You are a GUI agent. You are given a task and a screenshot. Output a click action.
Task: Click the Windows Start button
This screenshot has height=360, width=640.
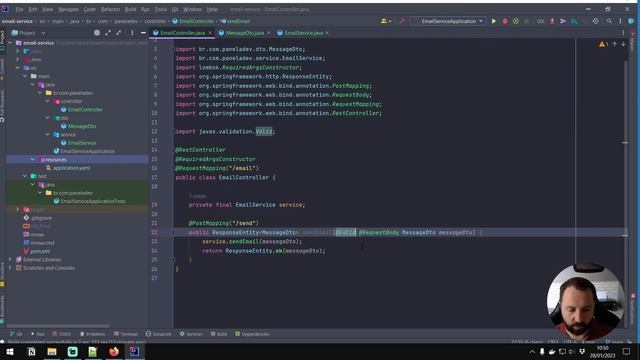point(10,351)
